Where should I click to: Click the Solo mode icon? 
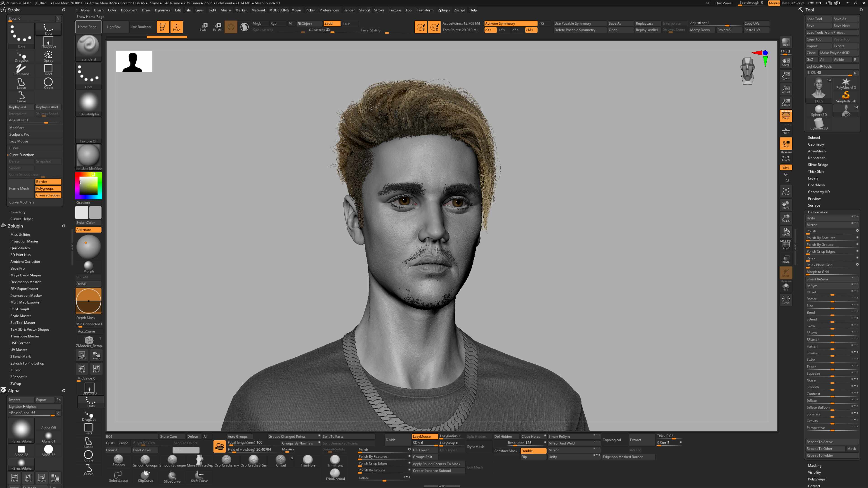click(x=786, y=287)
